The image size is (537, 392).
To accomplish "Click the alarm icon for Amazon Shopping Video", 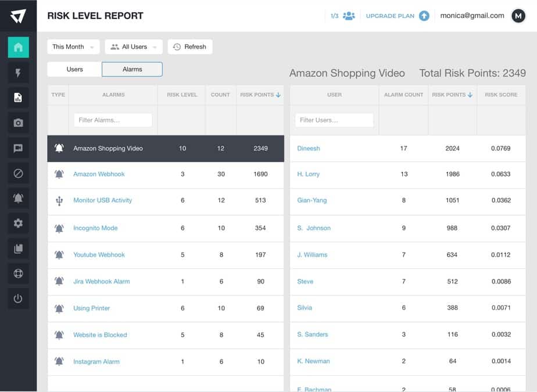I will click(59, 148).
